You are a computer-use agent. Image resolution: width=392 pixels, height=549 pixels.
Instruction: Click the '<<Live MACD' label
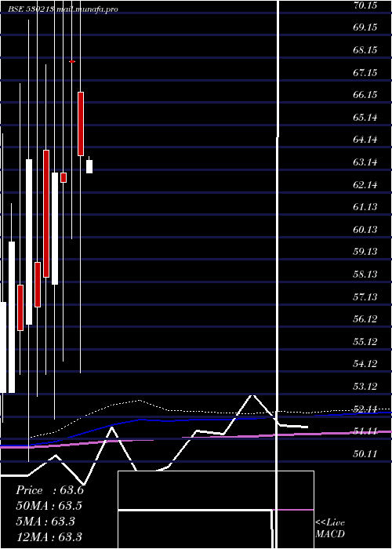click(x=330, y=528)
